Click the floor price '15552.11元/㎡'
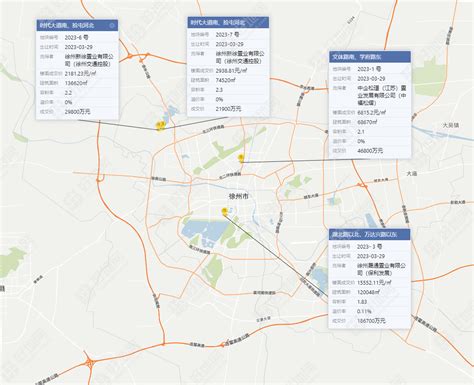The height and width of the screenshot is (385, 474). coord(374,282)
